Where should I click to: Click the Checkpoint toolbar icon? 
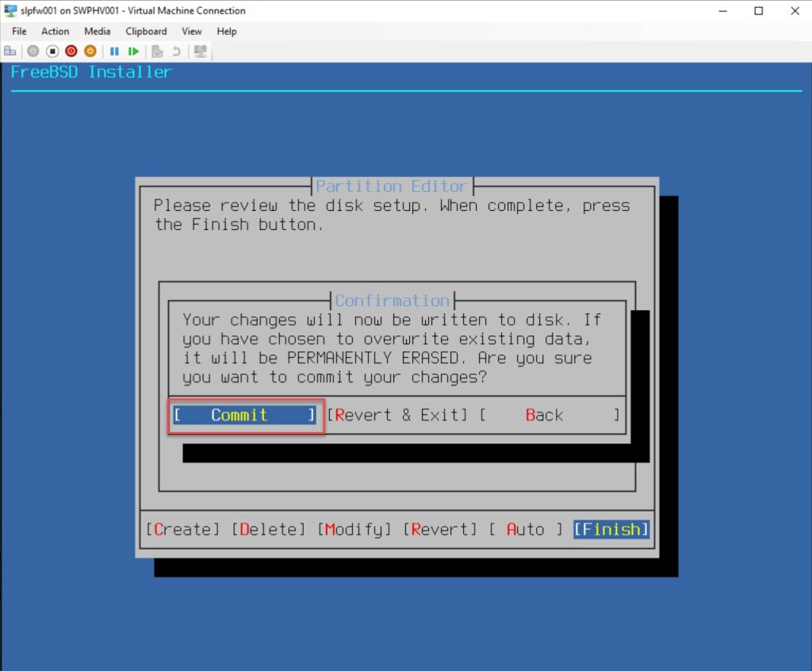pos(158,51)
